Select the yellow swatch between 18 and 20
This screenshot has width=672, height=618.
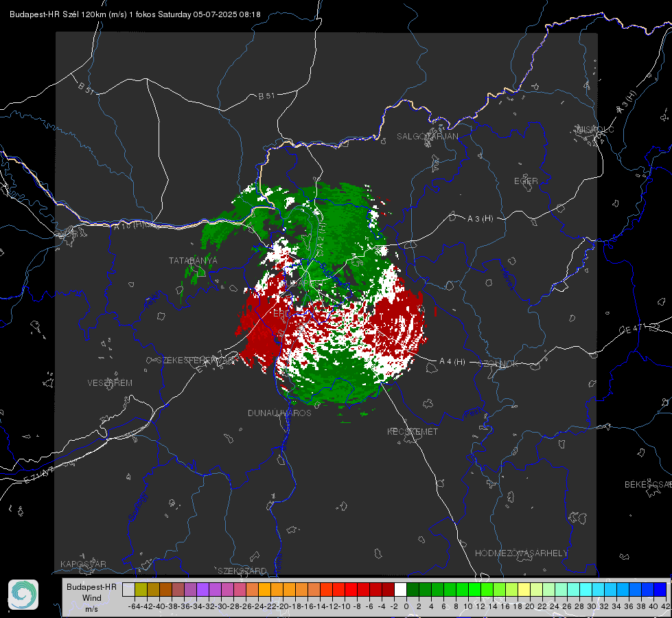pyautogui.click(x=524, y=590)
